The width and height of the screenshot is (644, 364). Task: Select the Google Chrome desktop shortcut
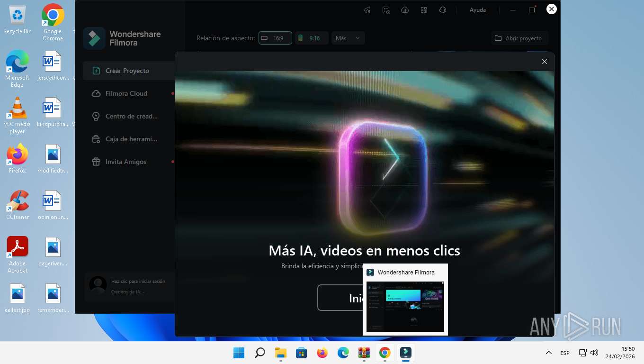(x=53, y=22)
